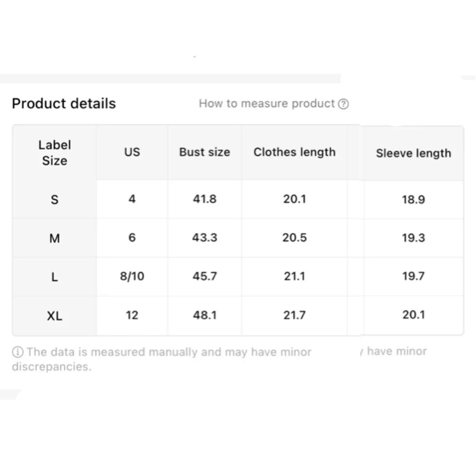Select the XL size row label

[x=55, y=316]
